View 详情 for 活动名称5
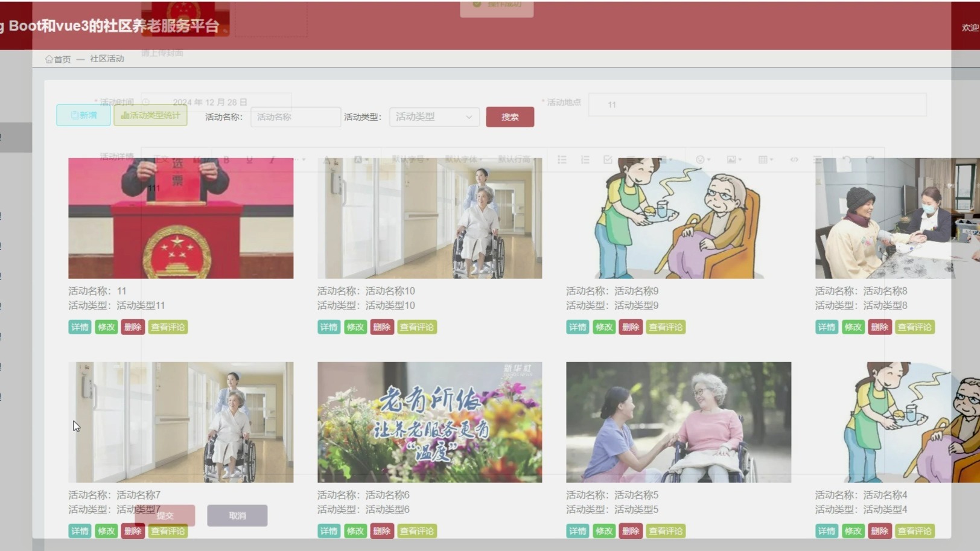The image size is (980, 551). coord(577,531)
